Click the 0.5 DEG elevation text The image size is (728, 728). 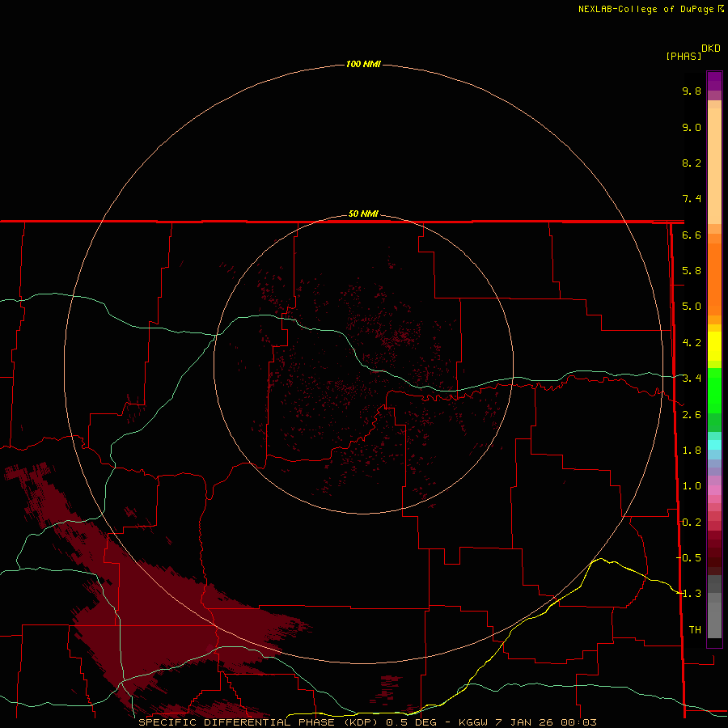[411, 722]
